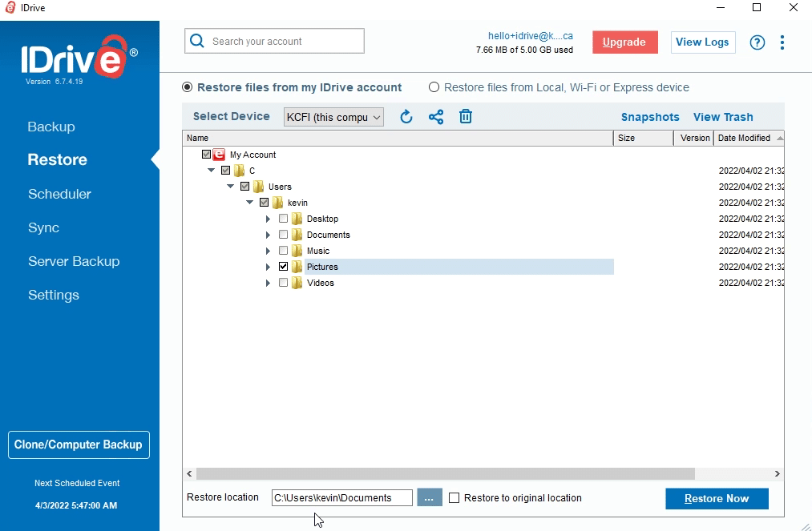Click the scrollbar right arrow
This screenshot has height=531, width=812.
[777, 473]
